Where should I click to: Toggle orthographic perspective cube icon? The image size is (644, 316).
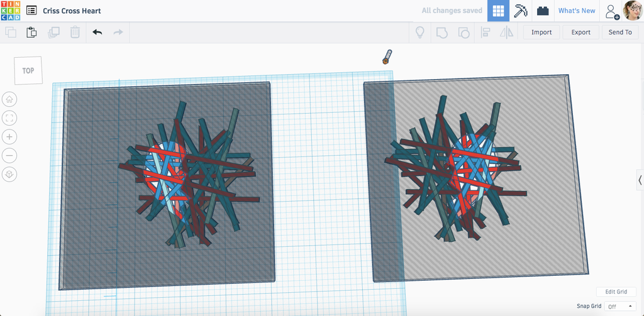pos(9,175)
